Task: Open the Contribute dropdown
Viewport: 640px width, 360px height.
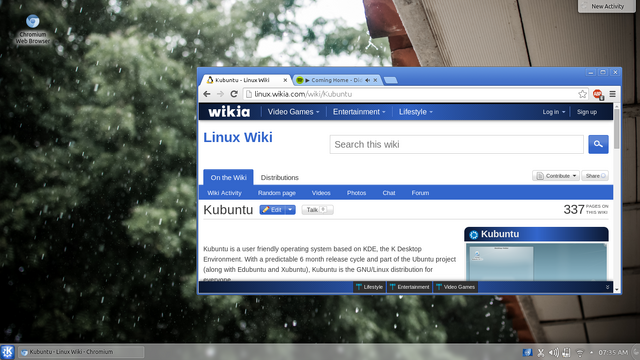Action: pos(556,176)
